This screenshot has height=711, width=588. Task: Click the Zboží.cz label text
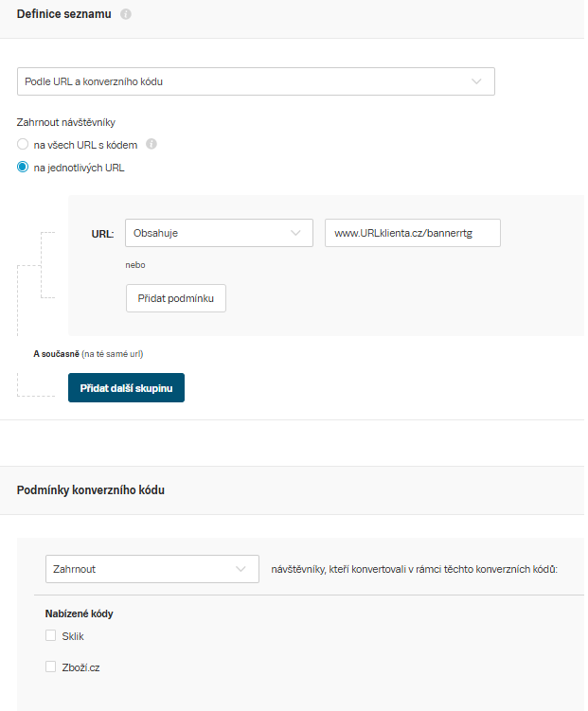tap(80, 667)
